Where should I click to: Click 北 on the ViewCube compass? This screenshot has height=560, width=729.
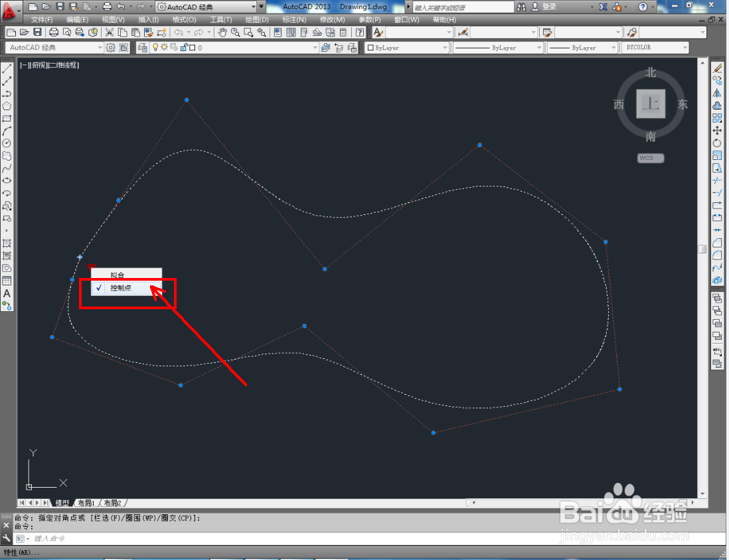tap(651, 73)
